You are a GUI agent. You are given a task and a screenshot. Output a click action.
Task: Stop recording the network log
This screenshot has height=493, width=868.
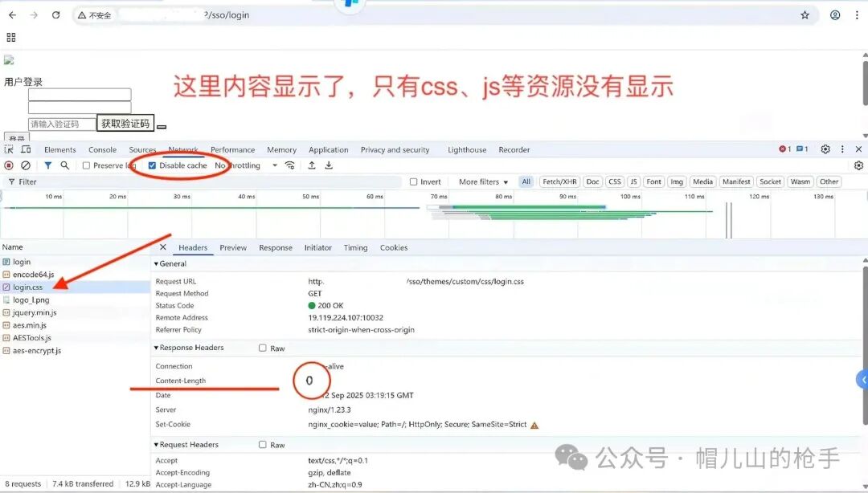pyautogui.click(x=9, y=165)
